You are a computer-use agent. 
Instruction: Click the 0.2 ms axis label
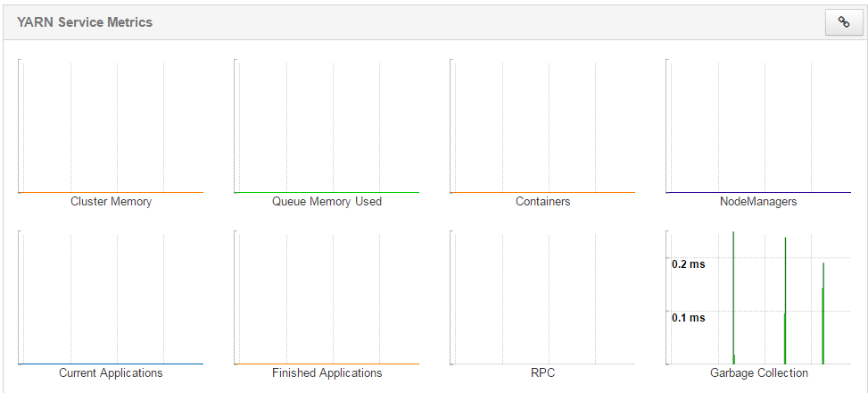point(689,264)
